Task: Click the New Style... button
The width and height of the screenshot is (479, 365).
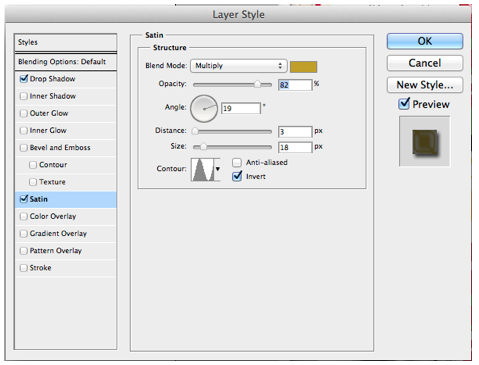Action: (425, 85)
